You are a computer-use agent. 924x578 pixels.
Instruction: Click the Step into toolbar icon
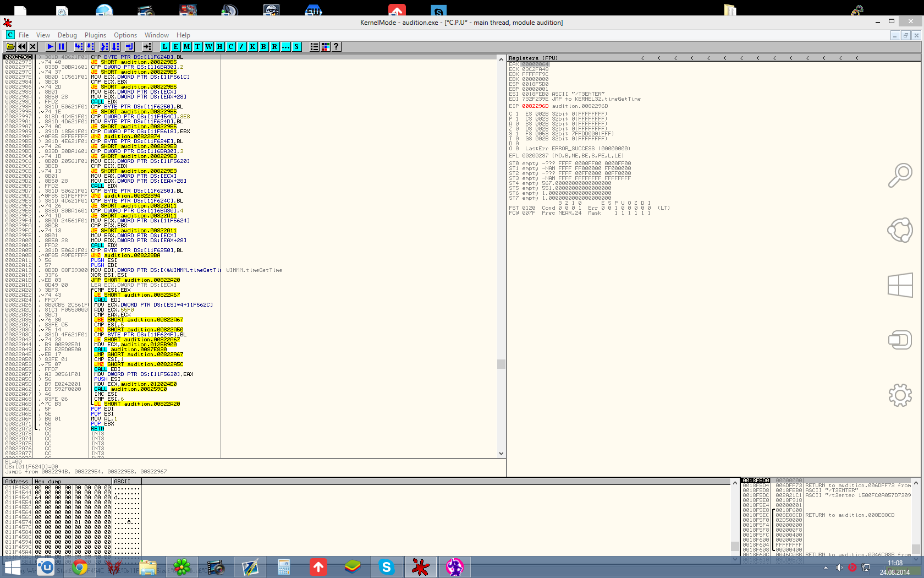(79, 47)
